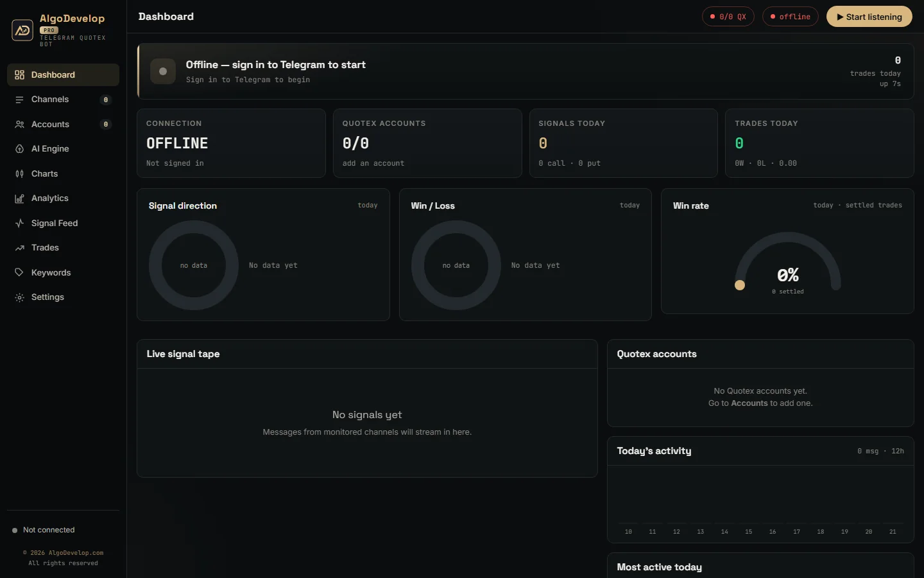Open the Signal Feed page

(x=63, y=223)
